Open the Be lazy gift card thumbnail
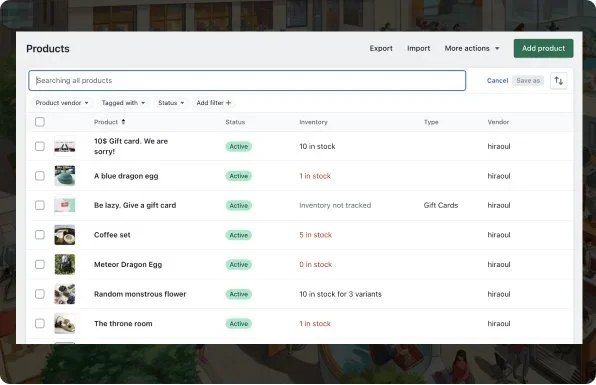The width and height of the screenshot is (596, 385). coord(65,205)
